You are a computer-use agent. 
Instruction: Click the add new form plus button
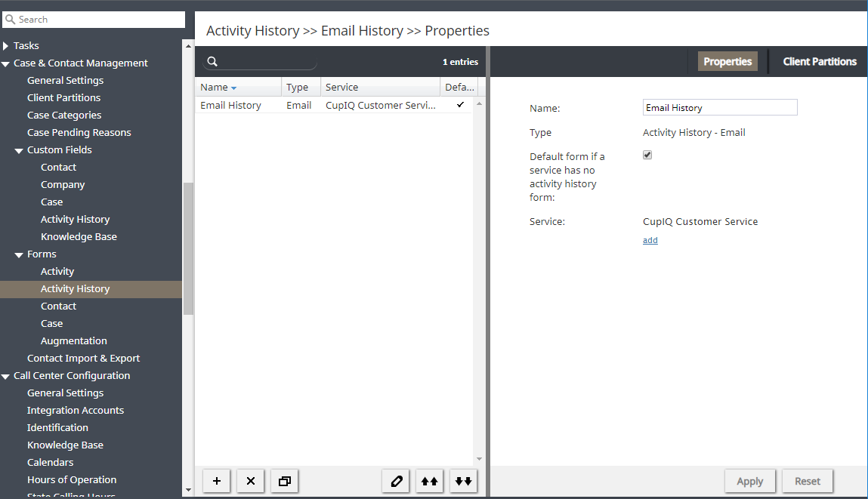coord(217,481)
